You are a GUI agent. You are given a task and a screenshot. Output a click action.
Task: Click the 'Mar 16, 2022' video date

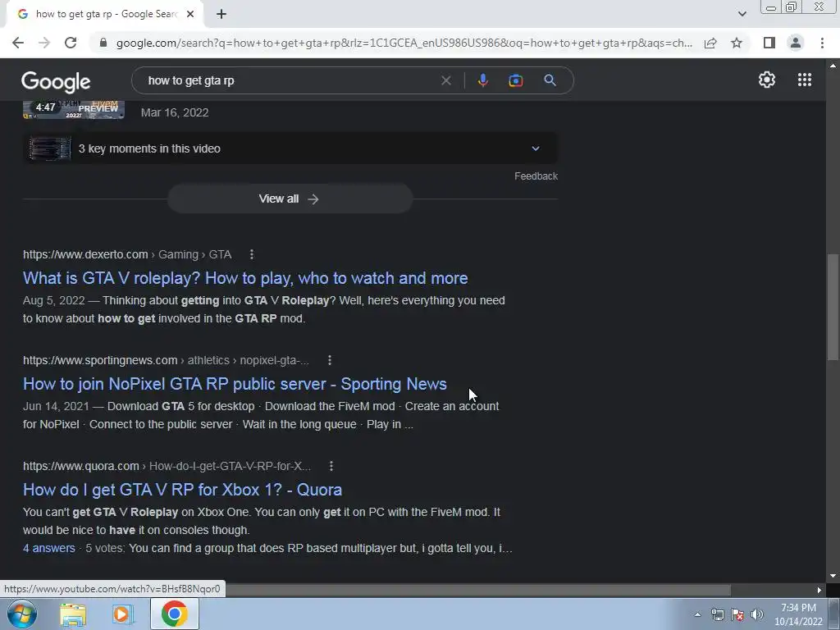pyautogui.click(x=175, y=112)
